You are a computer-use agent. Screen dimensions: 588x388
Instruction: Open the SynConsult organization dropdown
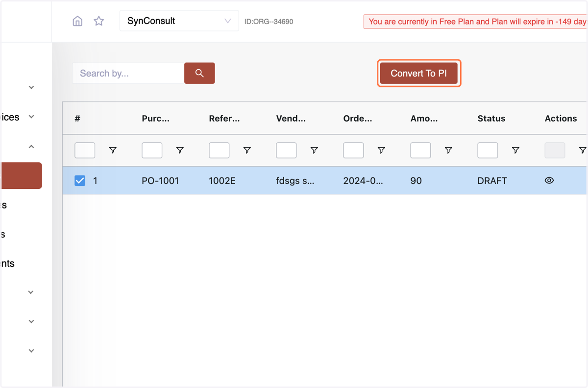[179, 21]
